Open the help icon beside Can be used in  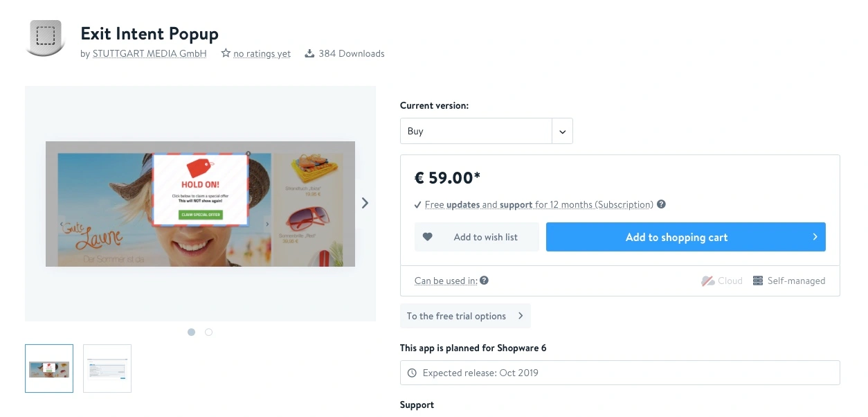pyautogui.click(x=484, y=281)
